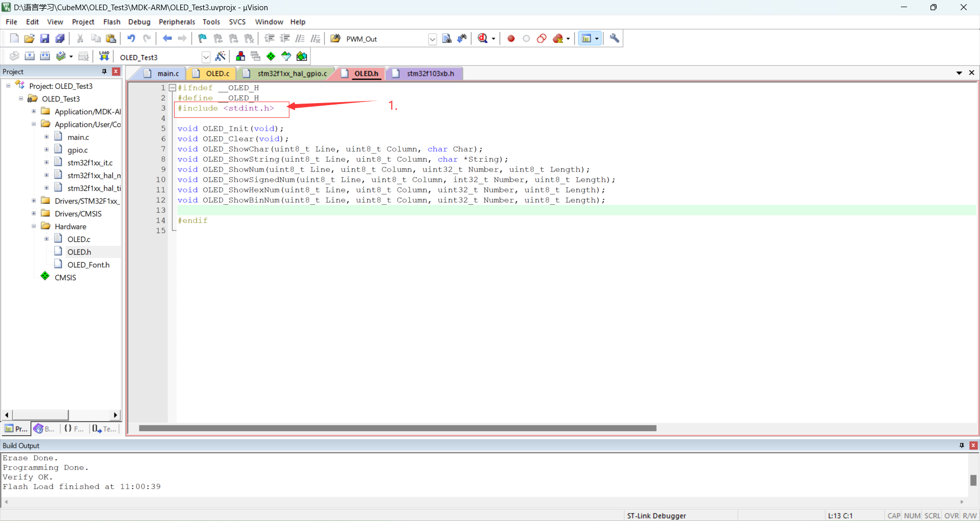Expand Drivers/CMSIS folder
This screenshot has width=980, height=521.
click(34, 213)
